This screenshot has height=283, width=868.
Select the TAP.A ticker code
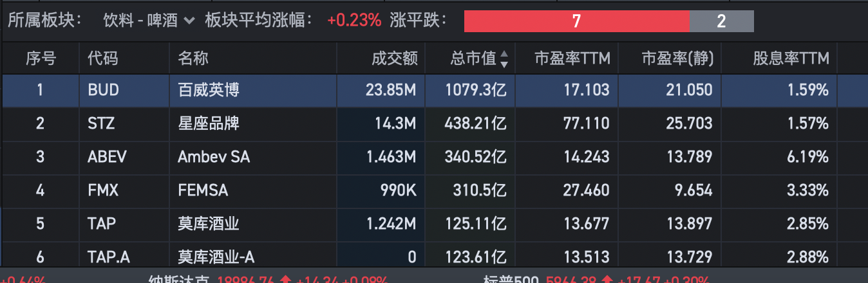click(x=109, y=257)
